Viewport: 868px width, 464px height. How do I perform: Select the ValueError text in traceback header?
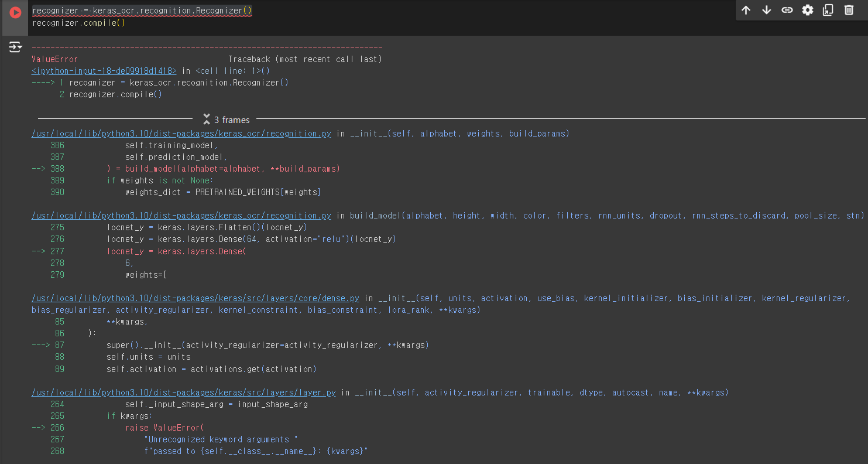coord(55,59)
